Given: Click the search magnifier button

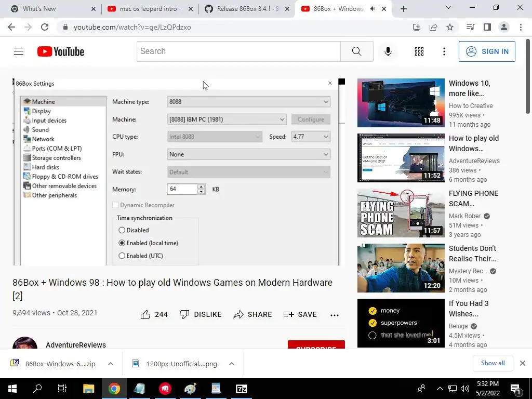Looking at the screenshot, I should tap(356, 51).
